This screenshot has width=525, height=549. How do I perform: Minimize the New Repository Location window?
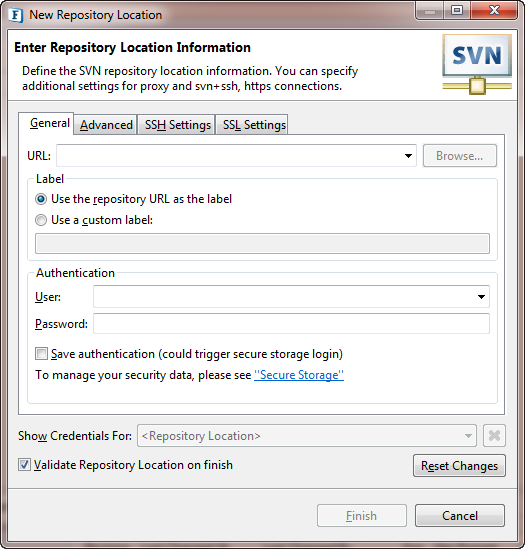pos(430,11)
